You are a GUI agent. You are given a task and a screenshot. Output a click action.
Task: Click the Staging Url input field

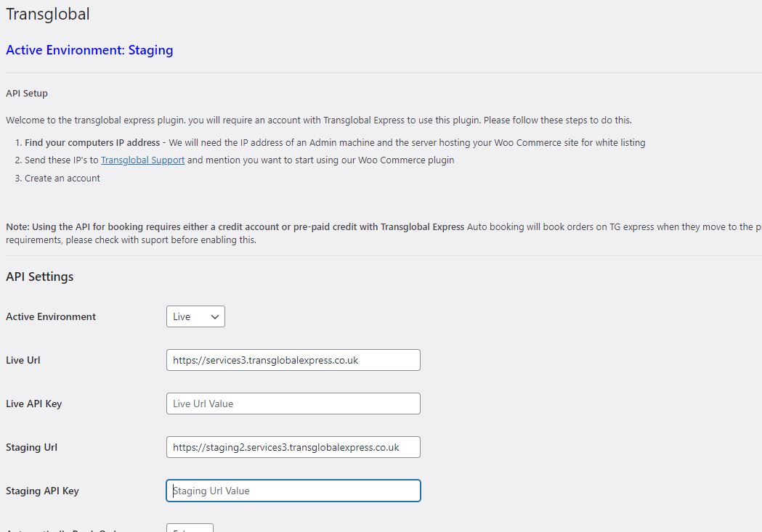tap(293, 447)
